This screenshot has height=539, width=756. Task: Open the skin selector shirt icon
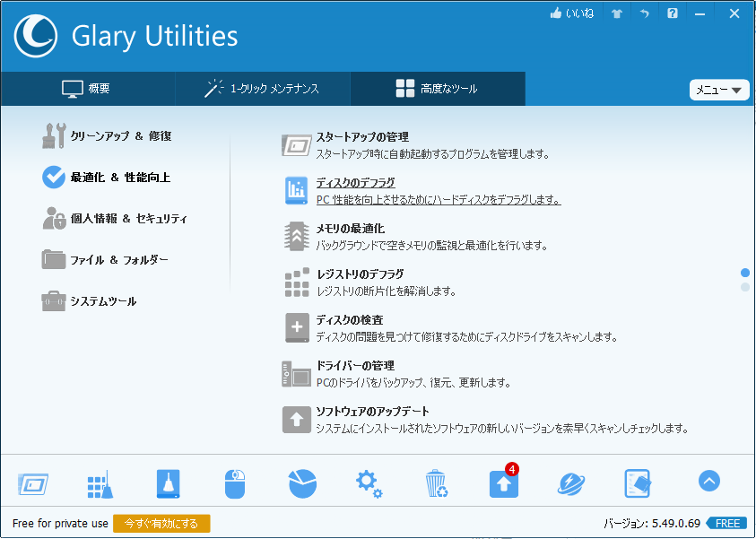click(x=617, y=13)
